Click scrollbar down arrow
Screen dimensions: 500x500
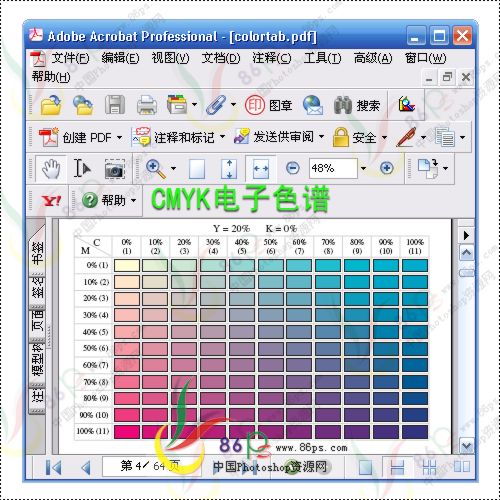(466, 446)
